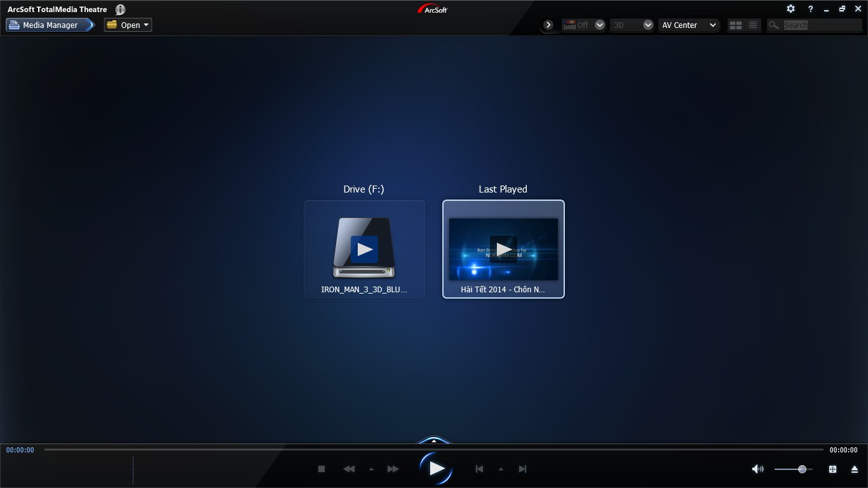Screen dimensions: 868x488
Task: Click the ArcSoft logo
Action: click(433, 9)
